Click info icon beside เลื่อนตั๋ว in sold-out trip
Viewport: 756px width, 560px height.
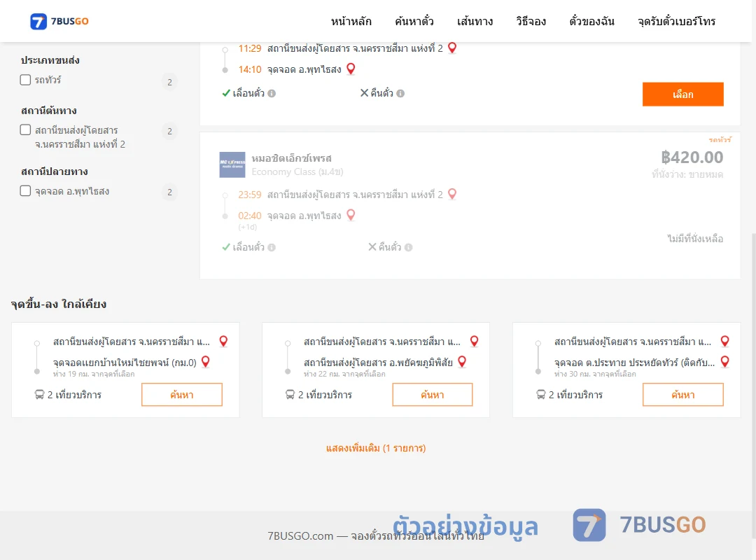(x=272, y=247)
